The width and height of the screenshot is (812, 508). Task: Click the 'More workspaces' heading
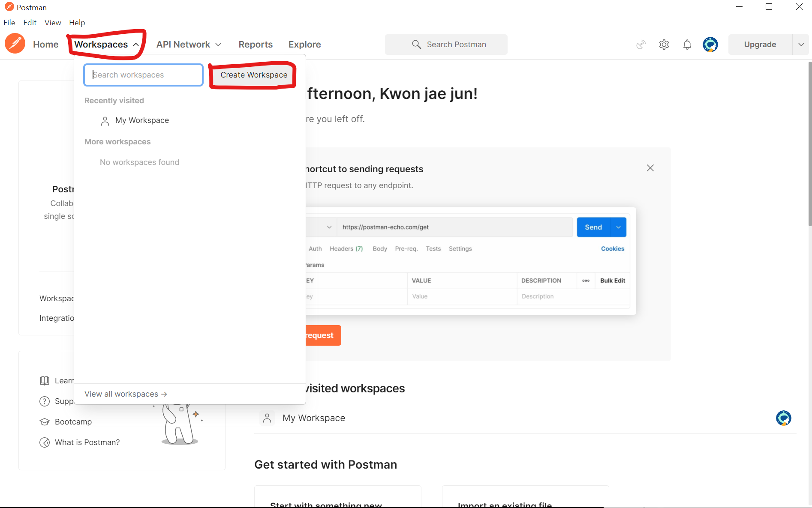117,142
